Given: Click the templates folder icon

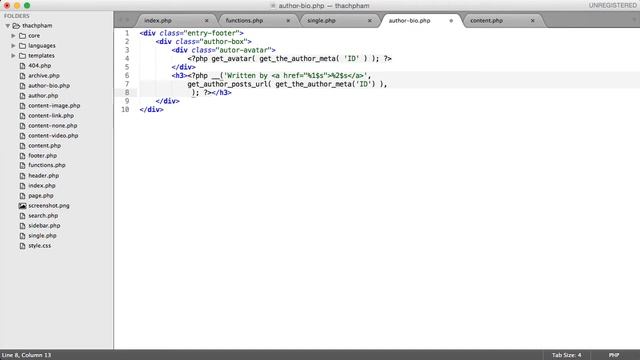Looking at the screenshot, I should pyautogui.click(x=22, y=56).
